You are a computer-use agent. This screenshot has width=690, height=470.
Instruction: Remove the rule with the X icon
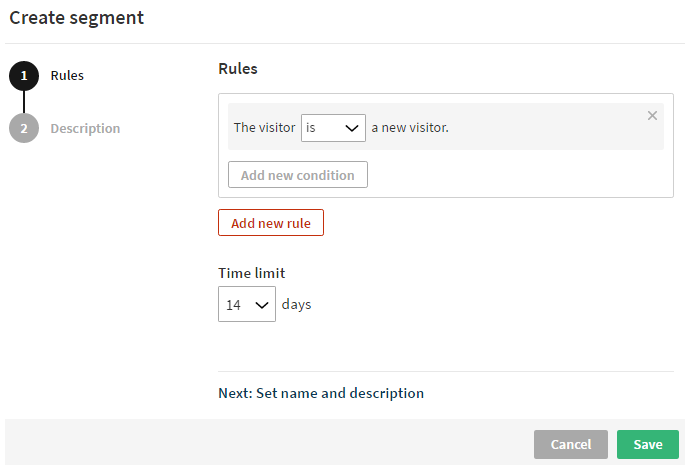pos(652,116)
